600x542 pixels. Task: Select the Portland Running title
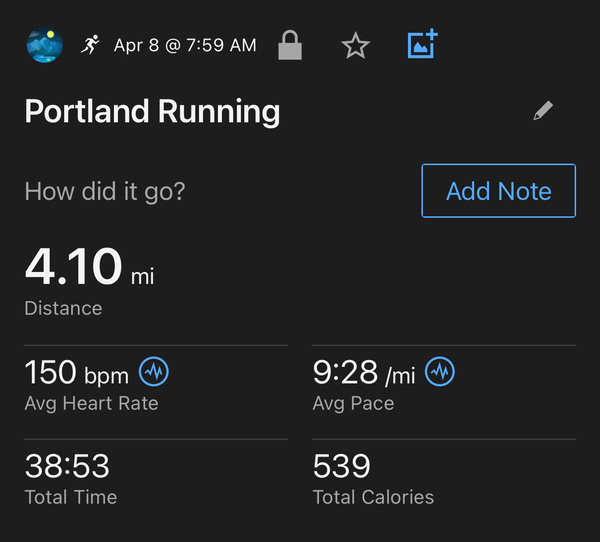152,111
